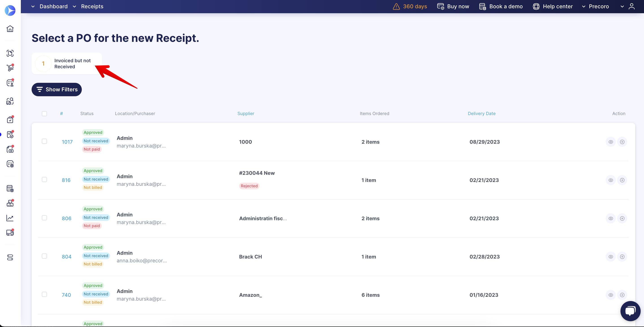Click Administratin fisc... supplier text
Screen dimensions: 644x327
(263, 218)
